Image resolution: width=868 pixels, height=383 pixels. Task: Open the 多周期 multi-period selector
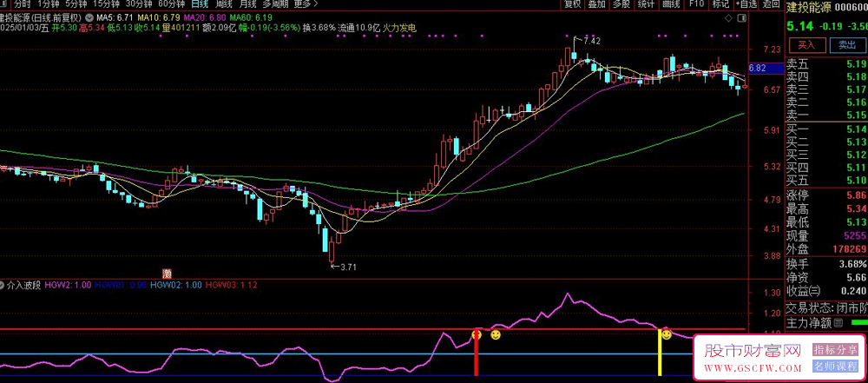pyautogui.click(x=276, y=4)
